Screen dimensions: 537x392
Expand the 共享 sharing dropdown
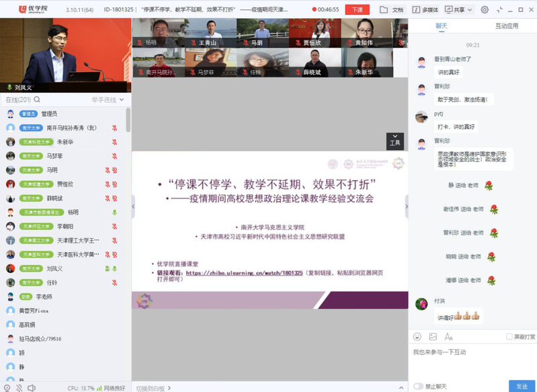tap(462, 9)
